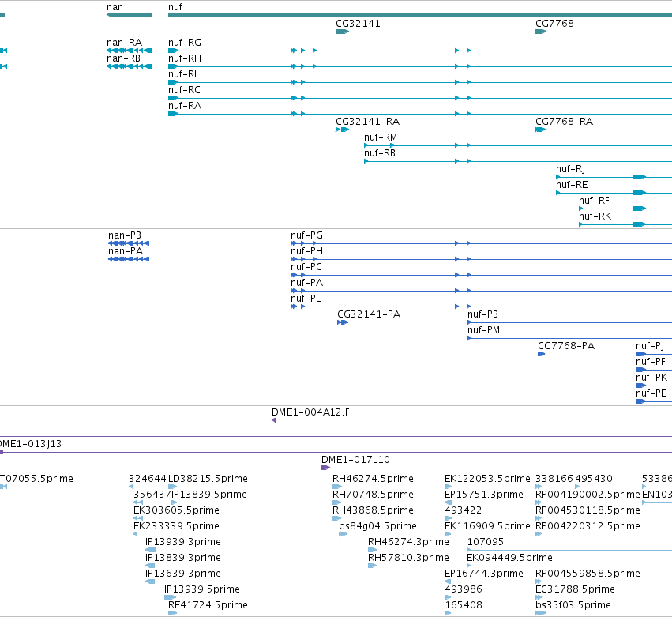Select EST RH43868.5prime
Viewport: 672px width, 617px height.
(373, 510)
